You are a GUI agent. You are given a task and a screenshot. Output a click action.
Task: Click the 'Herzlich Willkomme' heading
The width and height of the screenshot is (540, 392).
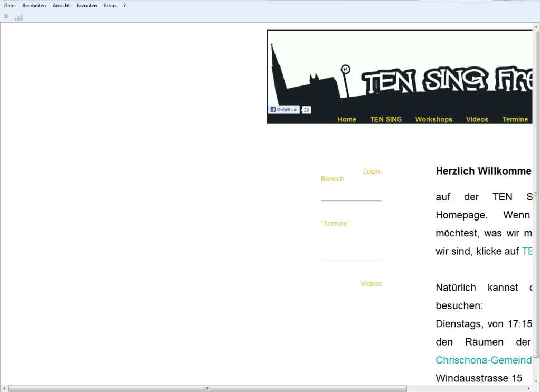(484, 171)
